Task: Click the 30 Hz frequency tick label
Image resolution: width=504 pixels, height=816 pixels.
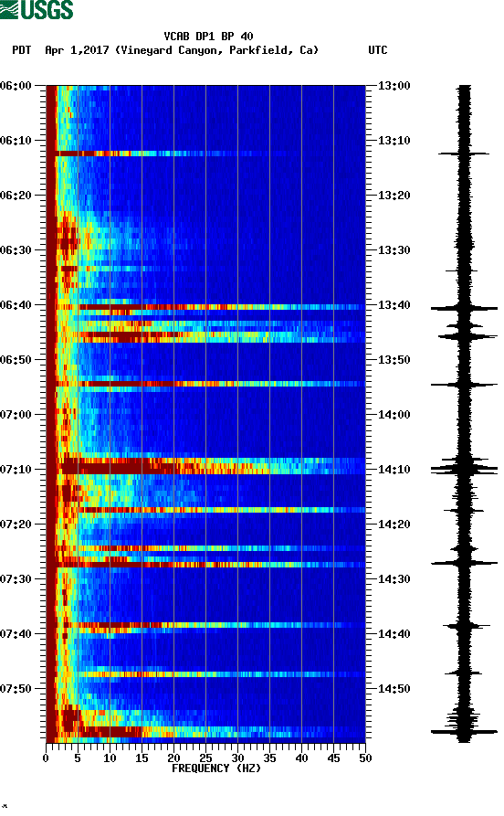Action: click(237, 758)
